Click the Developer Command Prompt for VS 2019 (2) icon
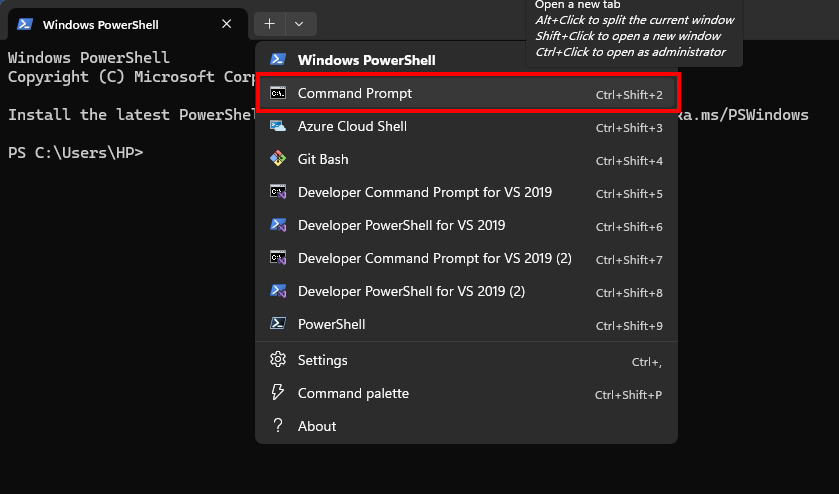The height and width of the screenshot is (494, 839). tap(278, 259)
